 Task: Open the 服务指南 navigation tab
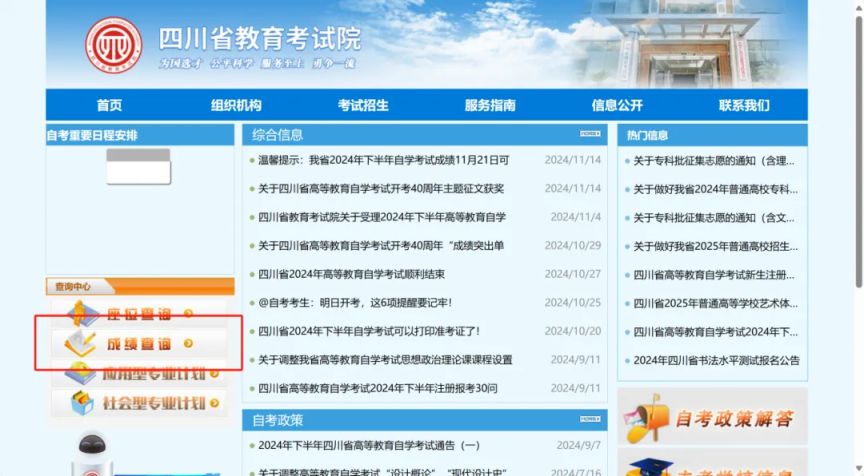(x=490, y=105)
